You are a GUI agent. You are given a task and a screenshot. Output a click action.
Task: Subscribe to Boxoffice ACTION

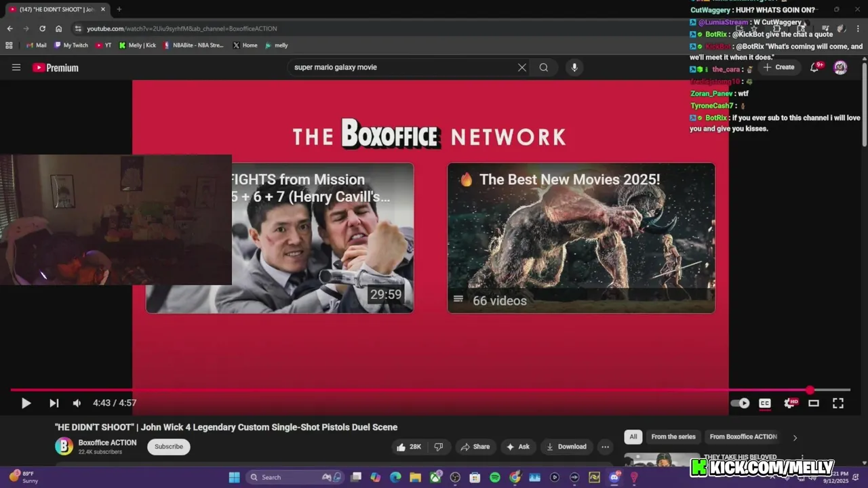point(169,447)
